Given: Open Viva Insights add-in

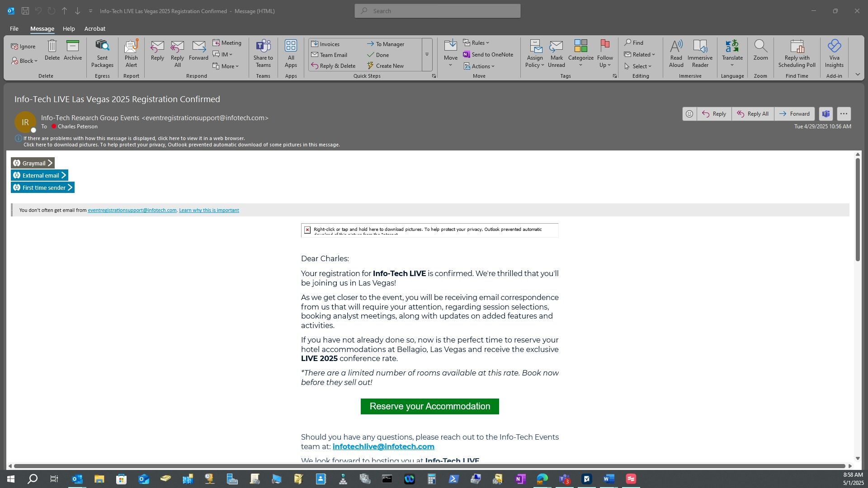Looking at the screenshot, I should click(834, 54).
